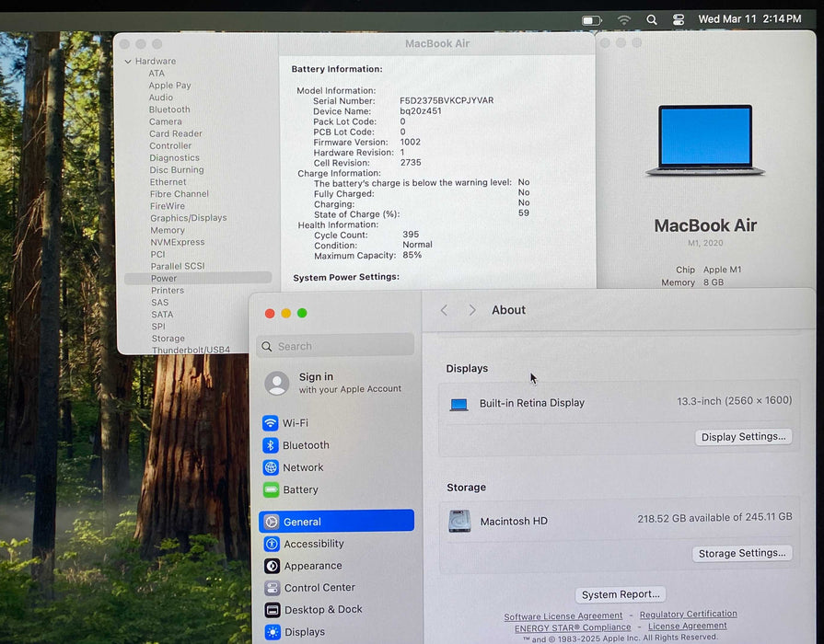
Task: Open the Wi-Fi menu bar icon
Action: coord(624,20)
